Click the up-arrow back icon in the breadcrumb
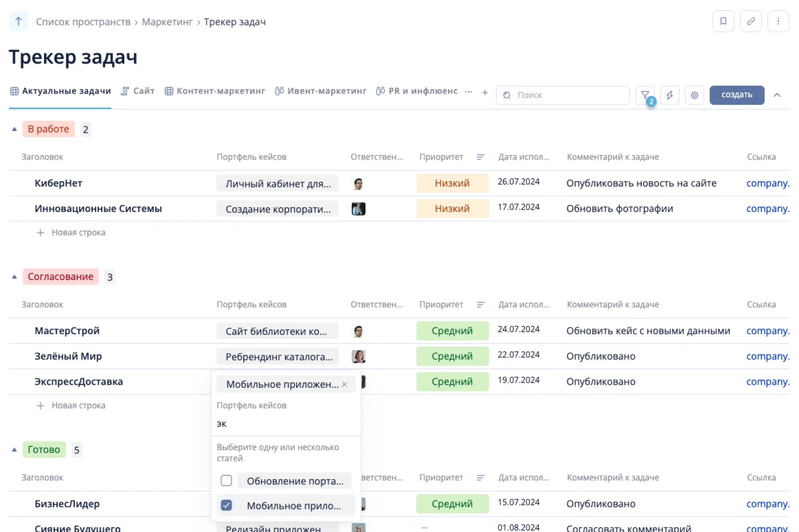This screenshot has height=532, width=799. (x=18, y=21)
